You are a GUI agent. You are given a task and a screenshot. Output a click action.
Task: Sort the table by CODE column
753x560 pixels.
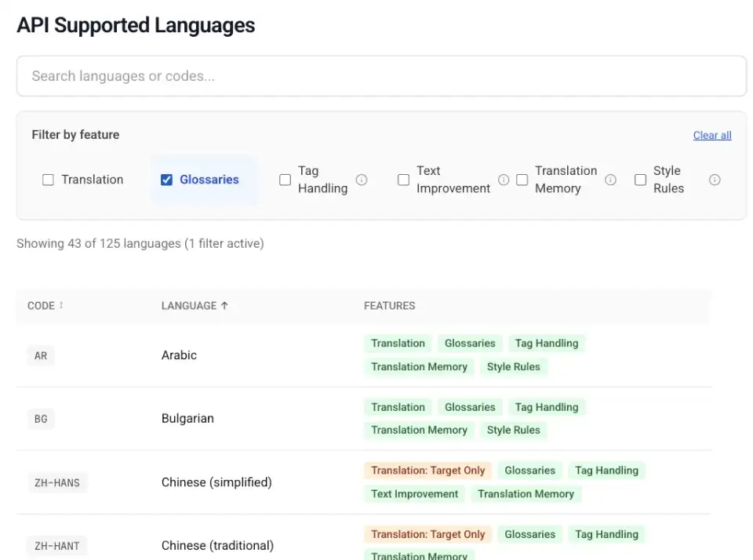(x=45, y=305)
